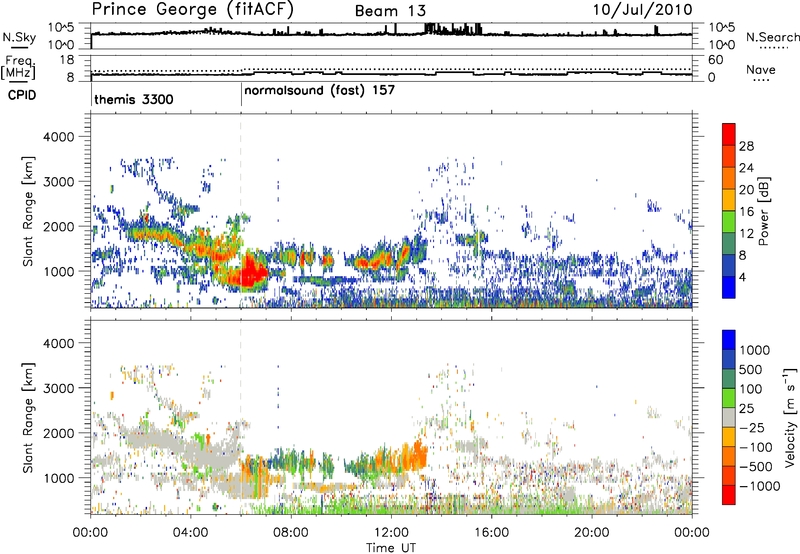This screenshot has width=800, height=554.
Task: Click the 'Time UT' axis label
Action: pyautogui.click(x=391, y=548)
